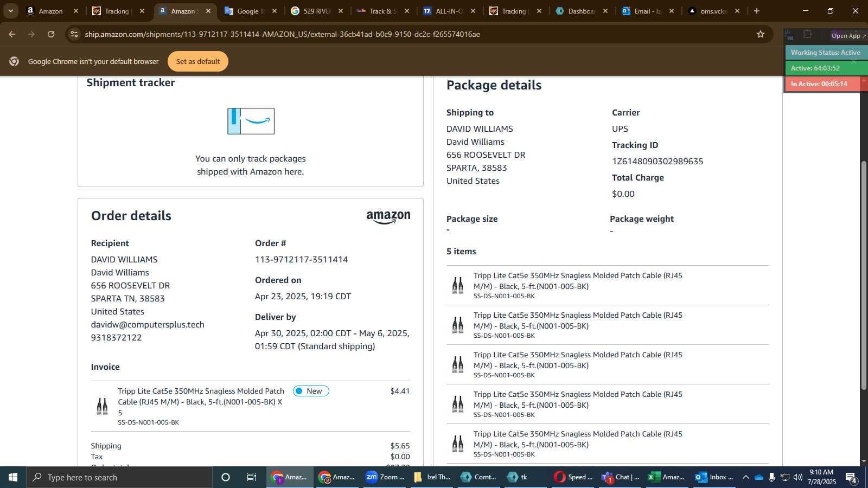The width and height of the screenshot is (868, 488).
Task: Click the In Active timer bar
Action: 826,84
